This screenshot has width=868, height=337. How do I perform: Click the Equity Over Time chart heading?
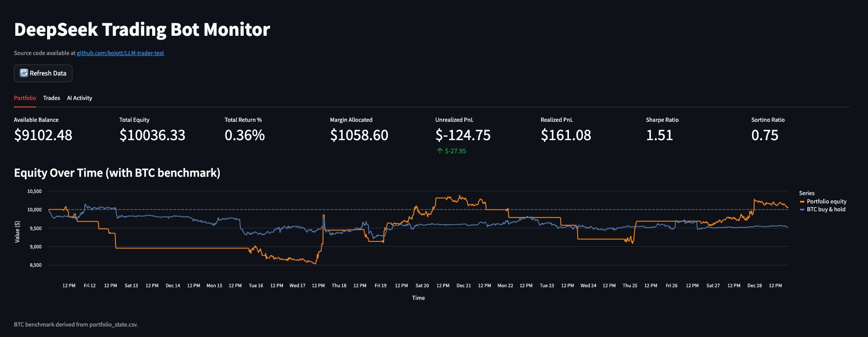coord(117,173)
